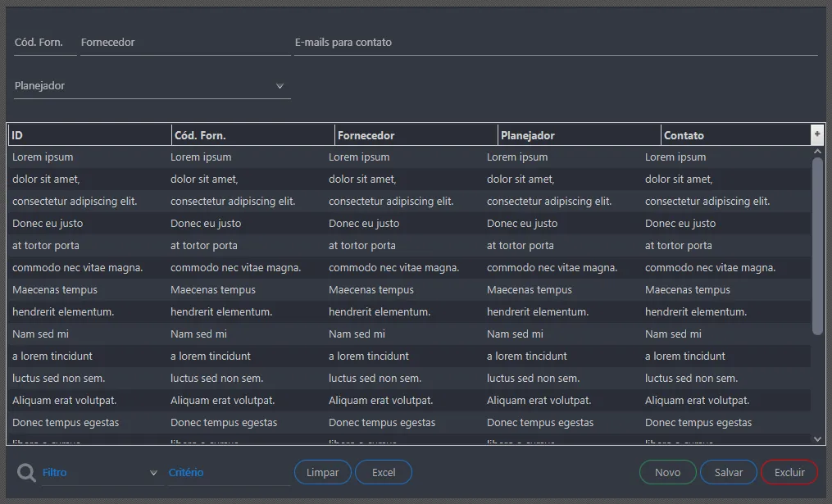
Task: Click the Contato column header
Action: (x=736, y=135)
